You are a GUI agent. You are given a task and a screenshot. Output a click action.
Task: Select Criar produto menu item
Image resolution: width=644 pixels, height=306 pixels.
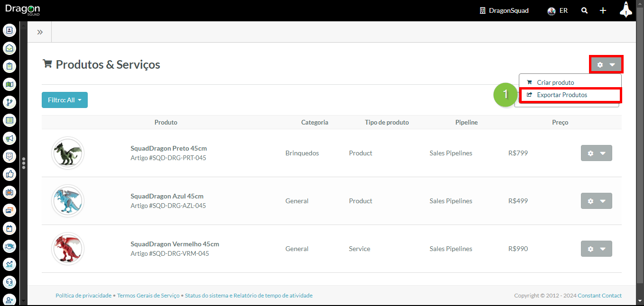[x=555, y=82]
